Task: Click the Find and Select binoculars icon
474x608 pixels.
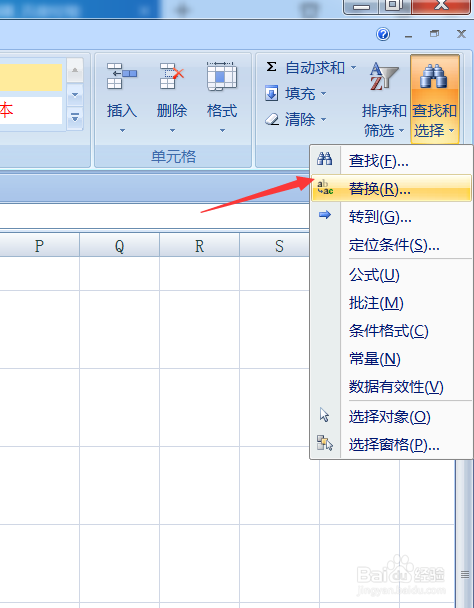Action: click(x=433, y=76)
